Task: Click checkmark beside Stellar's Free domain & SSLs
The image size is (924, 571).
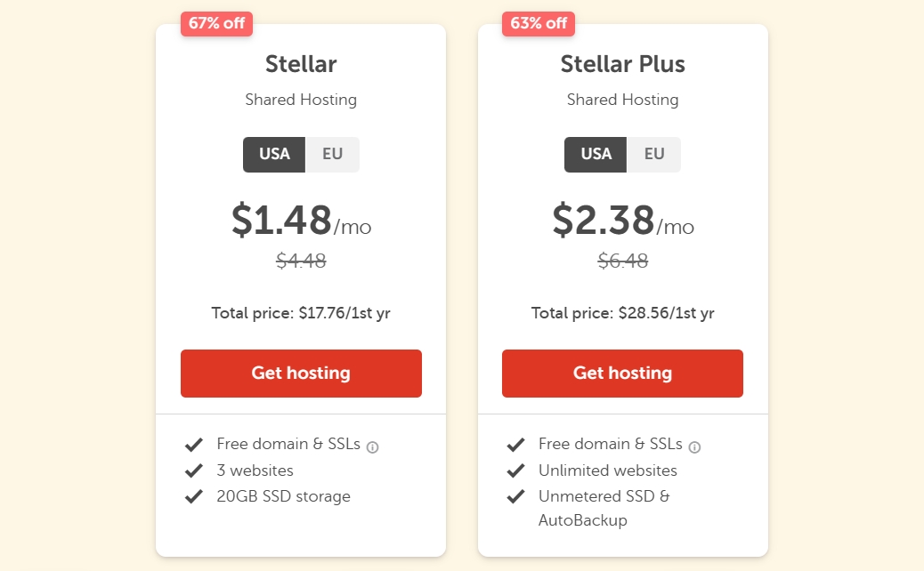Action: point(193,444)
